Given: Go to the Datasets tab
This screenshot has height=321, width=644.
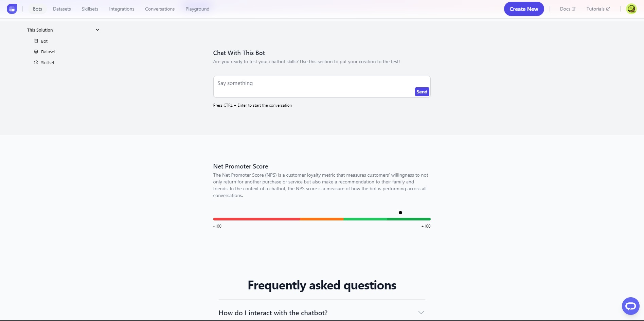Looking at the screenshot, I should tap(62, 9).
